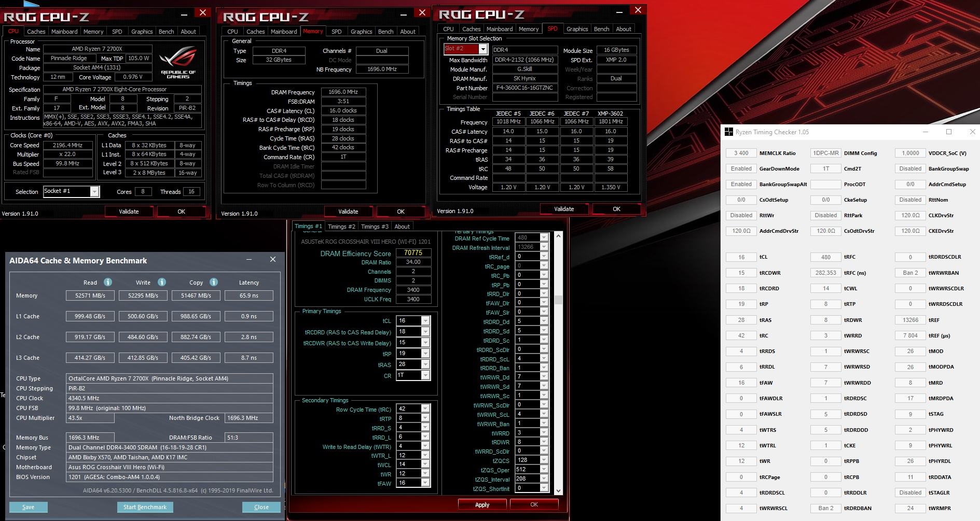
Task: Click Apply in timings tool
Action: coord(482,504)
